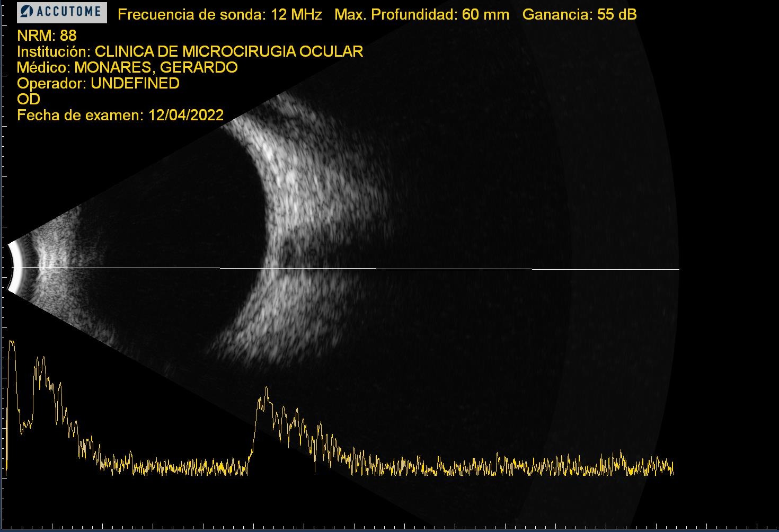
Task: Select the Institución clinic name line
Action: pyautogui.click(x=190, y=52)
